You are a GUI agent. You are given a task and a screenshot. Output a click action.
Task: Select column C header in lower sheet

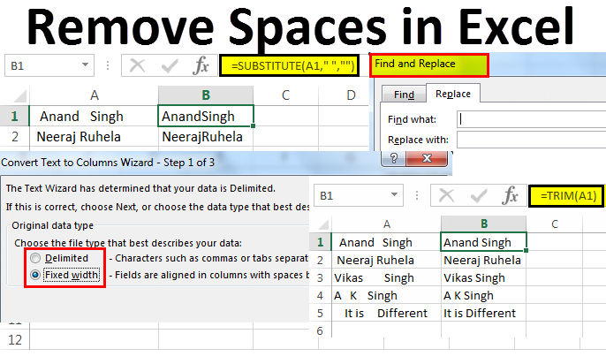tap(555, 224)
